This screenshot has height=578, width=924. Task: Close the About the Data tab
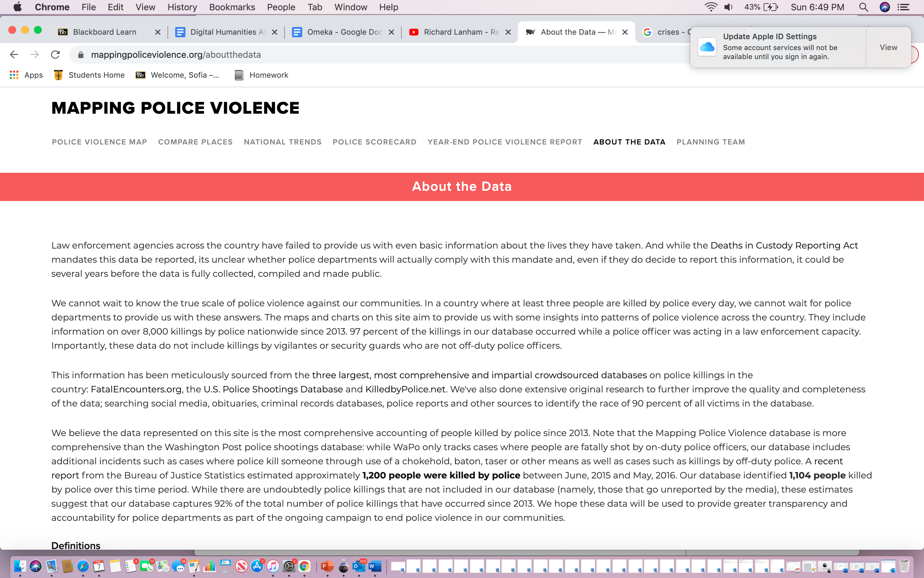tap(625, 32)
